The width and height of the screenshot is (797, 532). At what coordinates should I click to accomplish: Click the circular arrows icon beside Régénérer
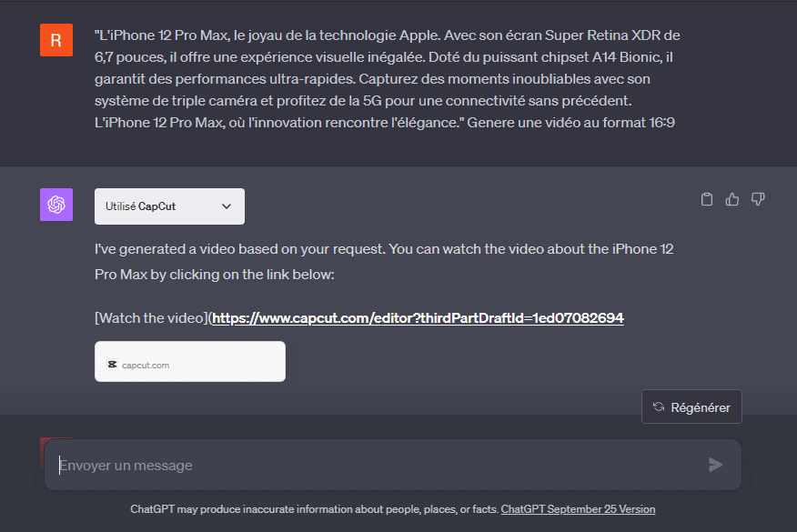coord(659,407)
